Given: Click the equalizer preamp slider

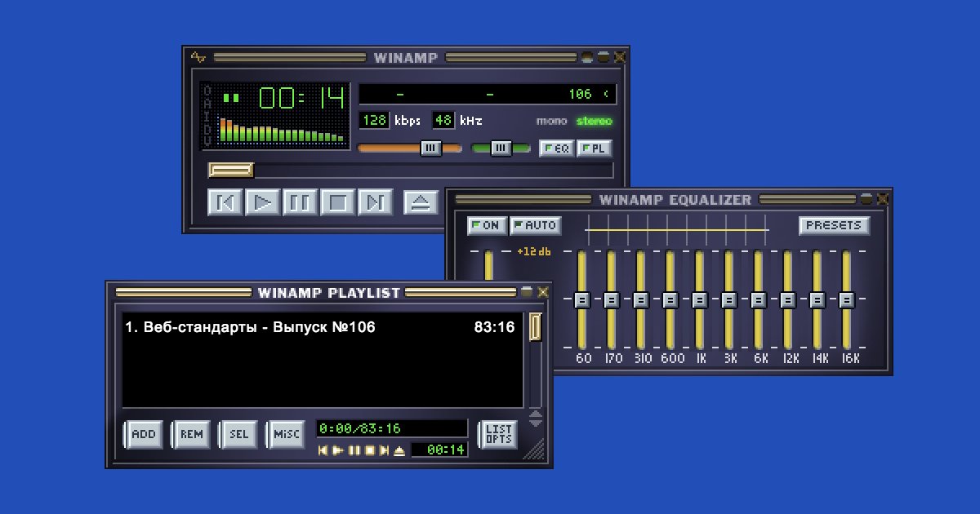Looking at the screenshot, I should point(488,265).
